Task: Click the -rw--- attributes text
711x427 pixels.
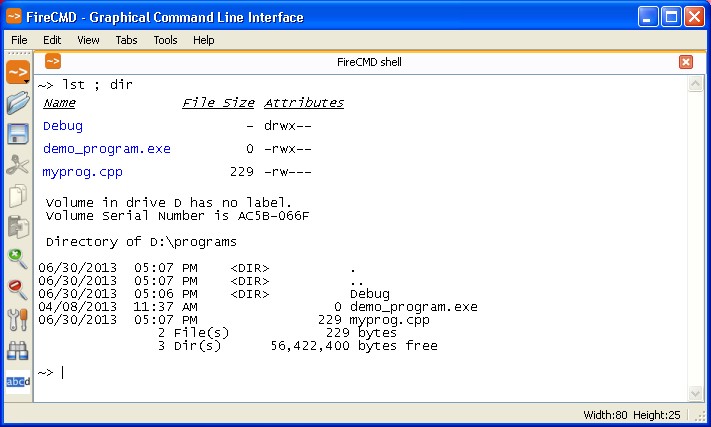Action: [287, 172]
